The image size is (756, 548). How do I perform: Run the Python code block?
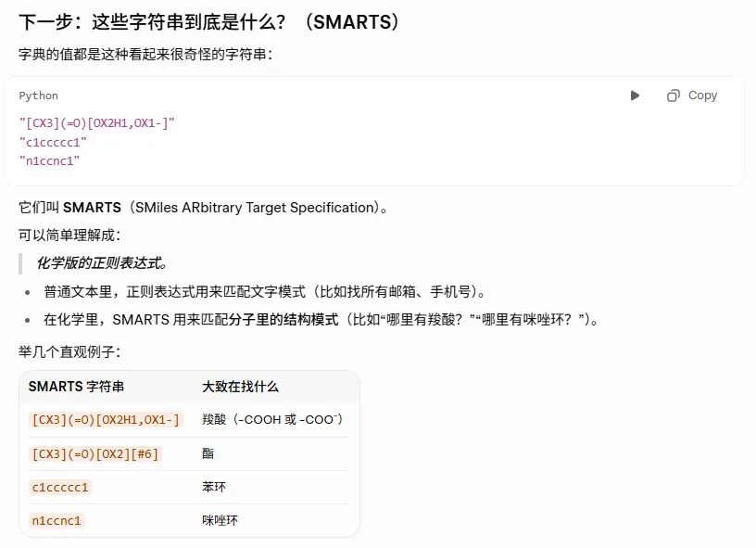(635, 96)
